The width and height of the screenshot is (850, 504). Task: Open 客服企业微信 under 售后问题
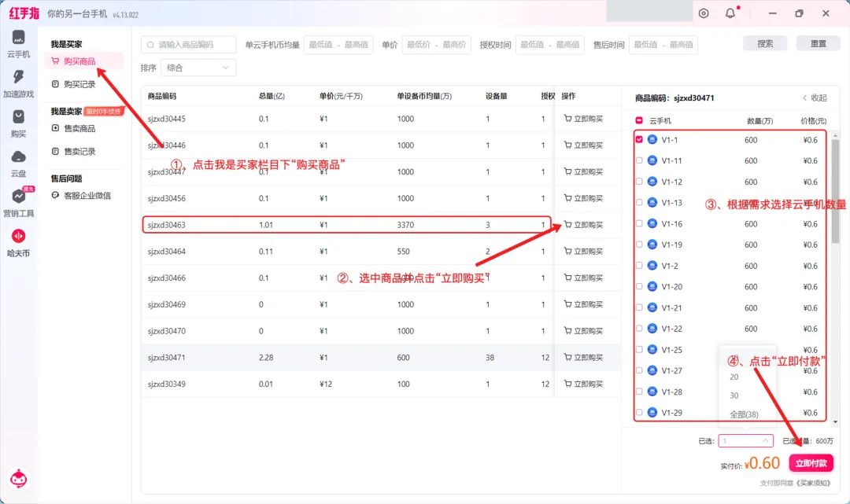coord(81,196)
